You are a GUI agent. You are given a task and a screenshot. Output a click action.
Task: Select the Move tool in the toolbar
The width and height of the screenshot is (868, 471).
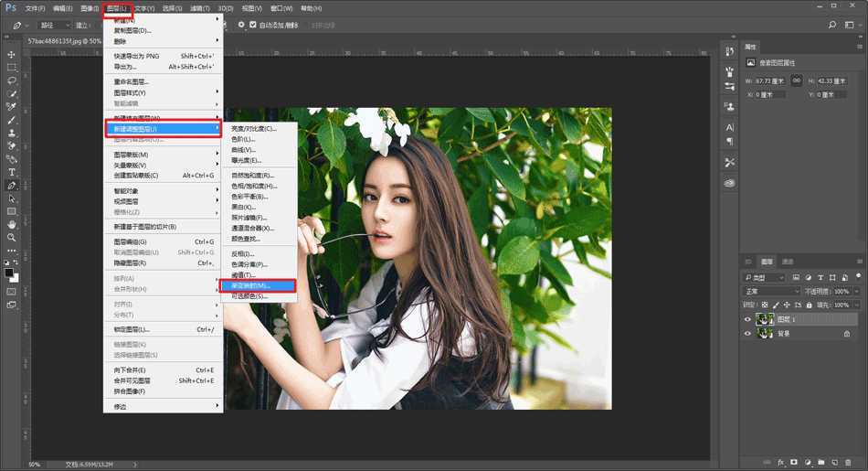(12, 55)
